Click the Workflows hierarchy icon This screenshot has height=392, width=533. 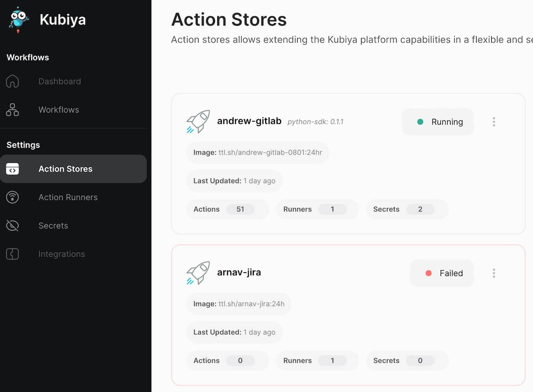12,110
